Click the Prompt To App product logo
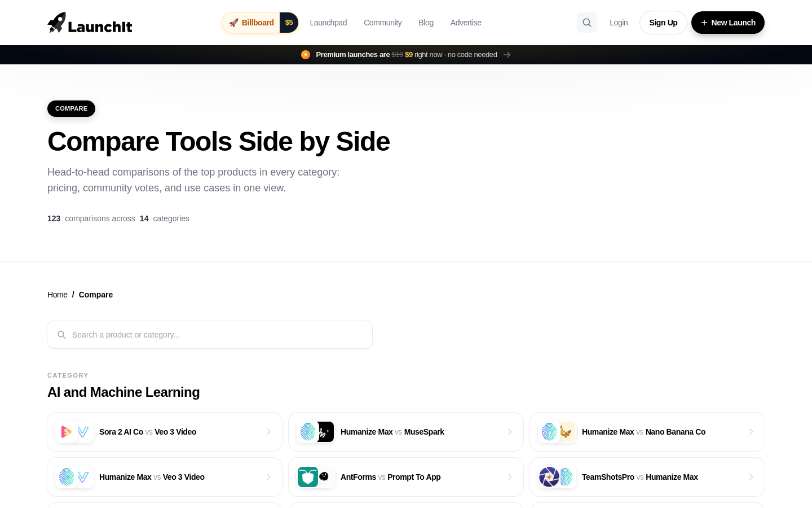Viewport: 812px width, 508px height. 324,477
